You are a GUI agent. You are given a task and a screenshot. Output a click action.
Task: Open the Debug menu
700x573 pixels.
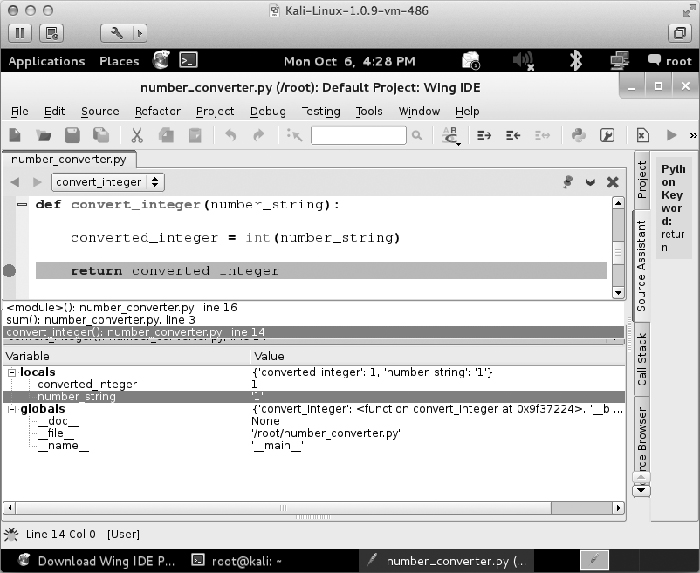point(267,111)
